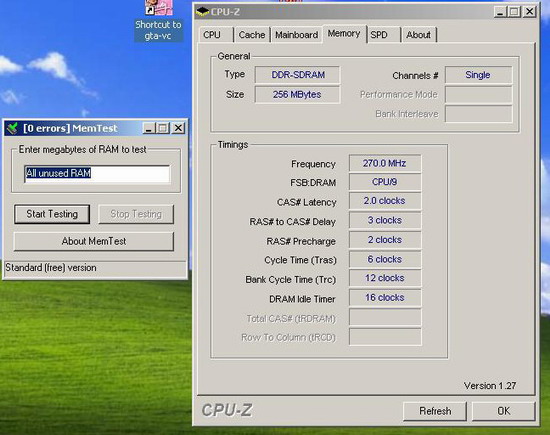The width and height of the screenshot is (550, 435).
Task: Select the Memory tab
Action: pos(344,34)
